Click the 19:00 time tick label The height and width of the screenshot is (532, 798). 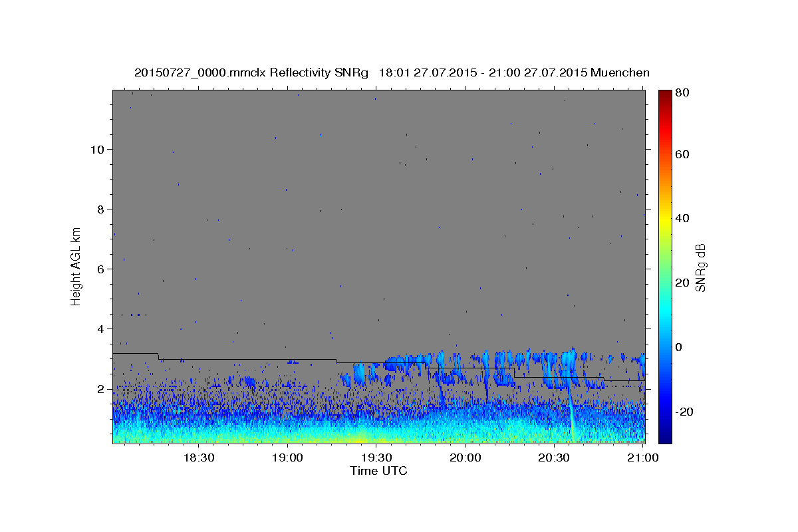tap(287, 458)
